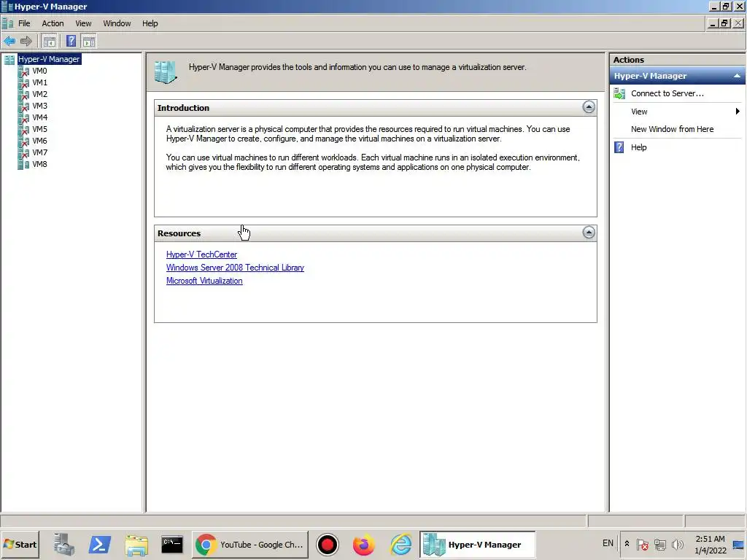This screenshot has height=560, width=747.
Task: Click the network tray icon
Action: tap(659, 544)
